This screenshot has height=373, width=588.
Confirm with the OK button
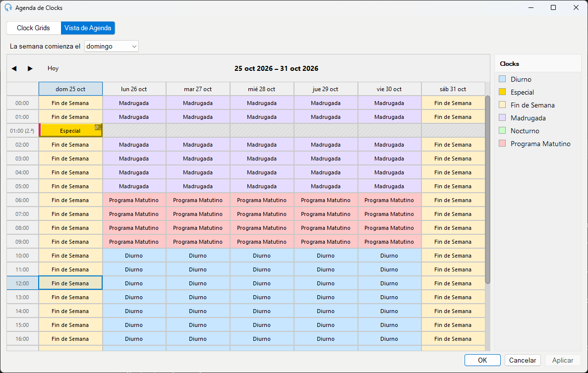point(482,360)
